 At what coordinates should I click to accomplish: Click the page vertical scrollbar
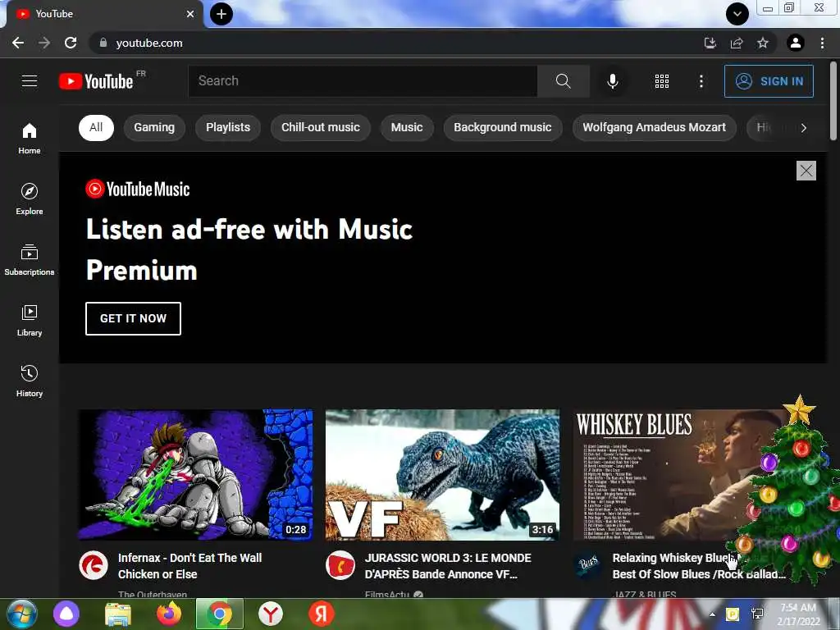[833, 102]
